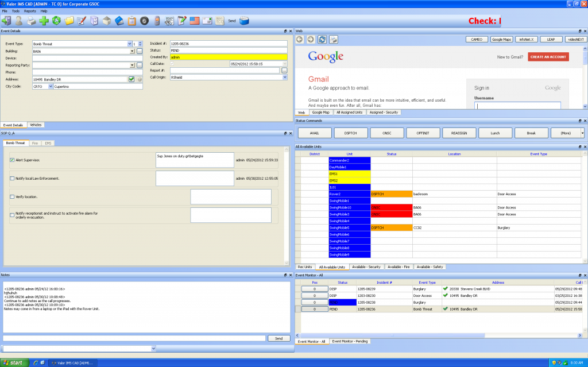Click the AVAIL status command button
Image resolution: width=588 pixels, height=367 pixels.
(314, 133)
